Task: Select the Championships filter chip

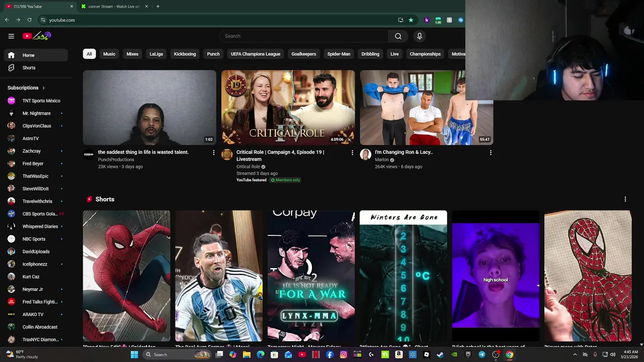Action: pyautogui.click(x=425, y=54)
